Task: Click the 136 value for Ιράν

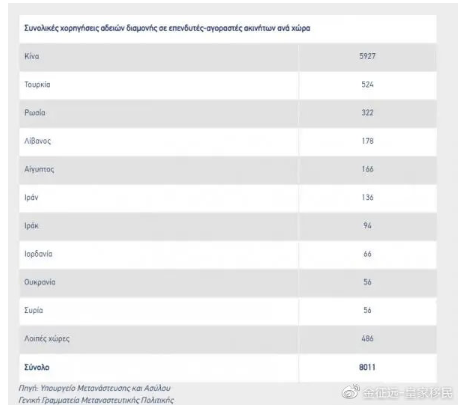Action: click(x=367, y=197)
